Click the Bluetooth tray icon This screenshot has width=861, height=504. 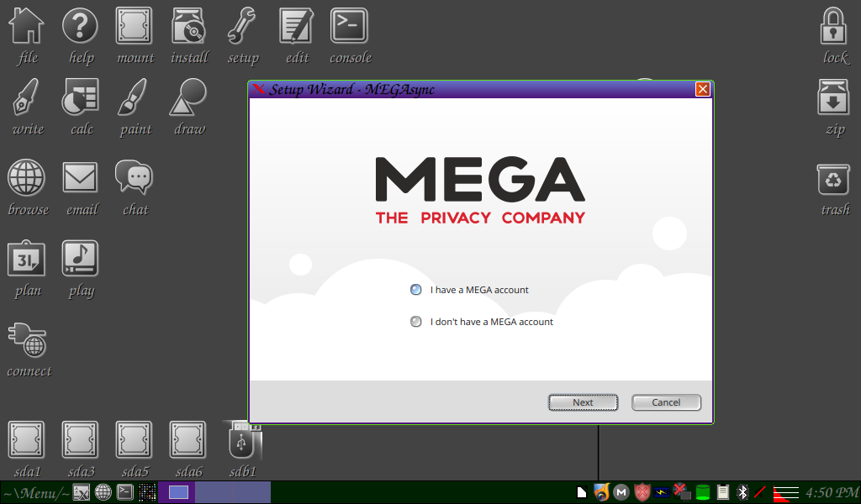click(742, 492)
